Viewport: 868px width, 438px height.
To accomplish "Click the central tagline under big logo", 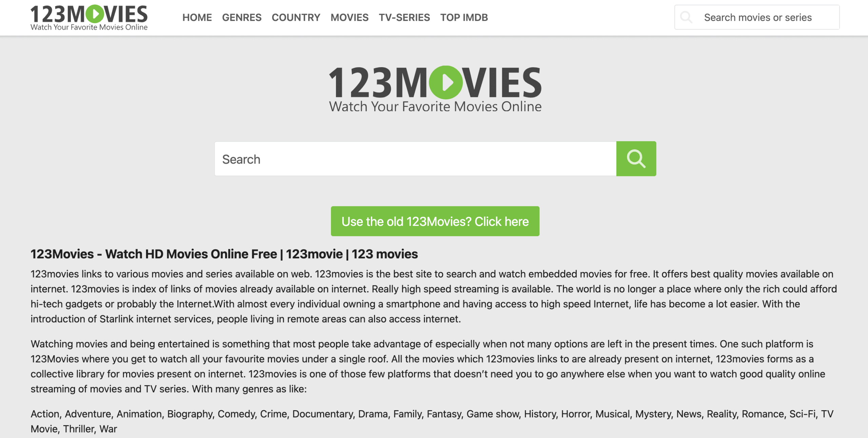I will [x=435, y=107].
